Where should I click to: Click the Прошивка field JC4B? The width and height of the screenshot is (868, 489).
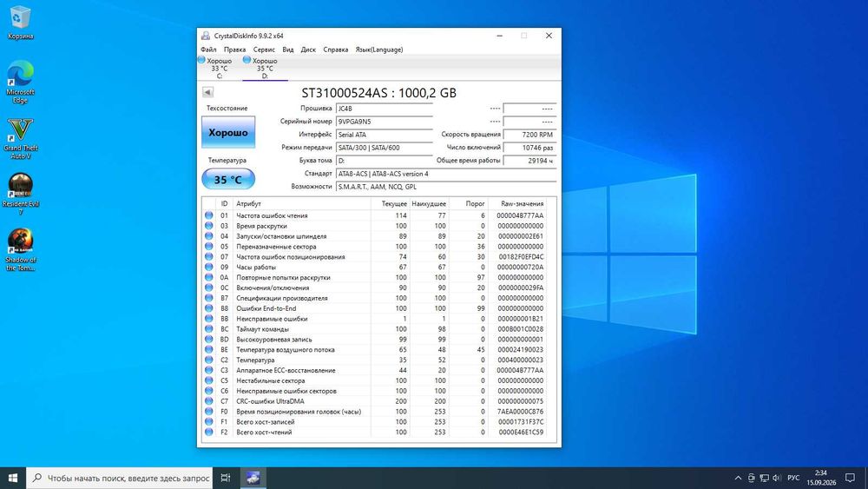point(385,109)
